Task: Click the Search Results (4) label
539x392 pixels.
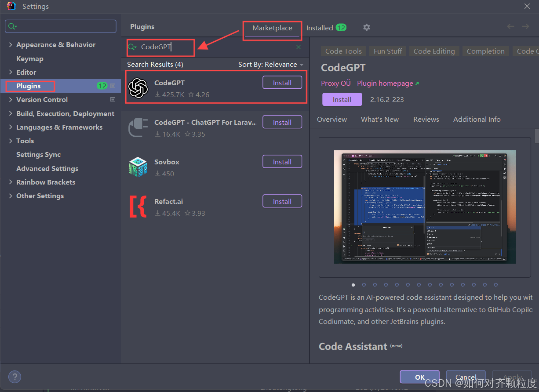Action: pos(155,65)
